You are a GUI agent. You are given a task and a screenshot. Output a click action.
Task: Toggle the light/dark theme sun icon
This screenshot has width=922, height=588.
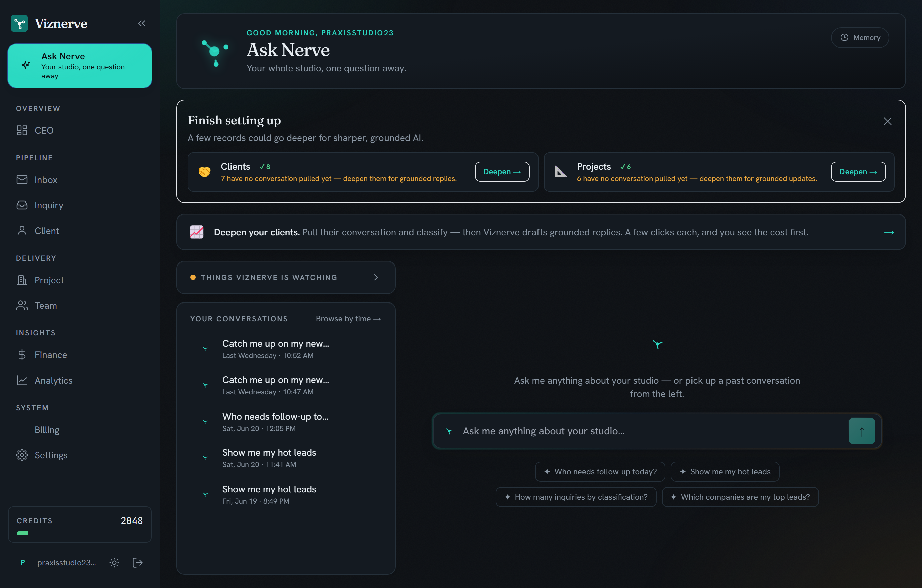coord(114,562)
